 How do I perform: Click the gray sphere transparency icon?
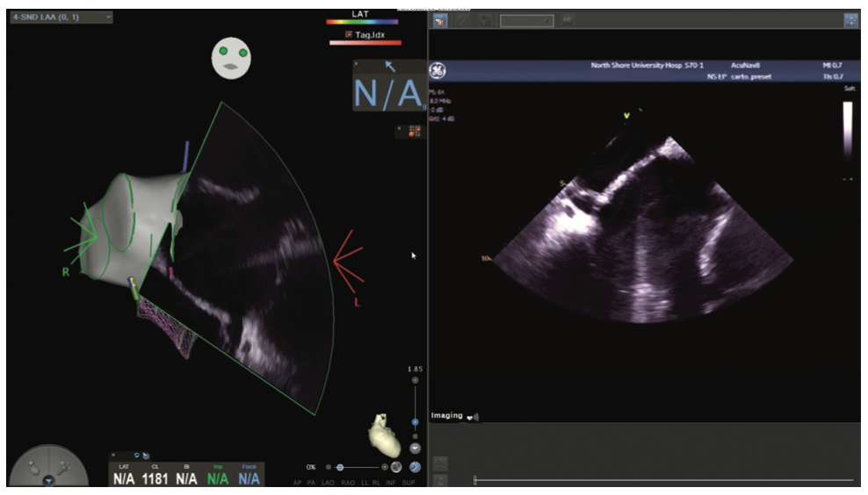coord(396,467)
